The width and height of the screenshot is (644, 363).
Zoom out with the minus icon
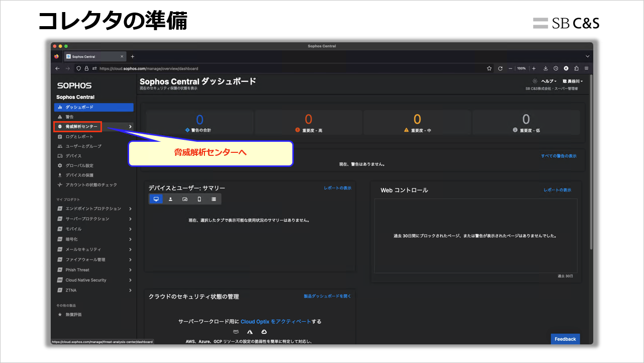tap(510, 68)
